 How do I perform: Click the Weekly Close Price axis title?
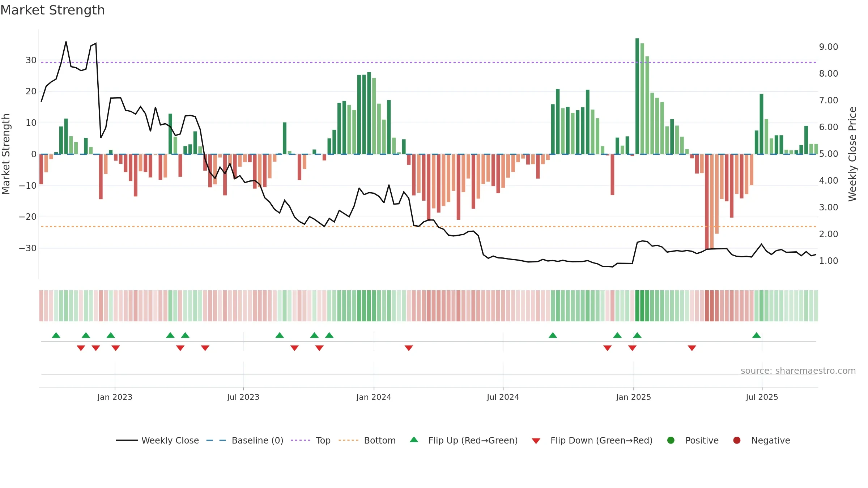[852, 154]
